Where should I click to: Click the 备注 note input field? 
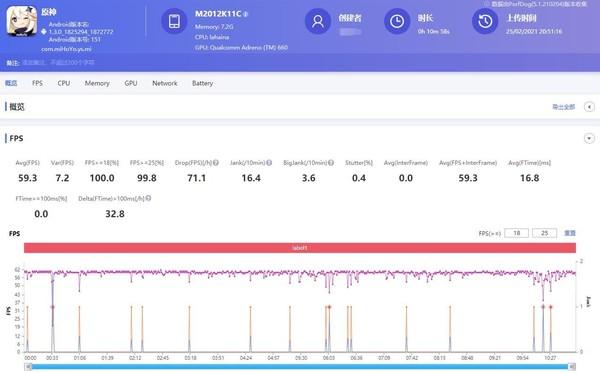click(x=59, y=62)
